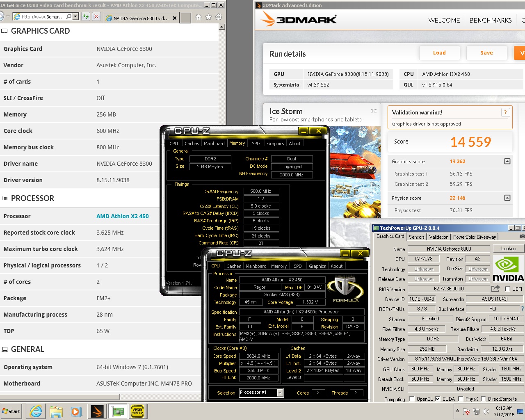Click Bus Interface question mark help
Image resolution: width=525 pixels, height=420 pixels.
(522, 309)
